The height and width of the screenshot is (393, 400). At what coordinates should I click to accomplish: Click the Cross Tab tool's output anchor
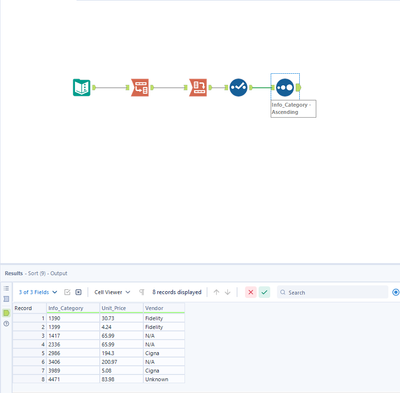click(x=210, y=88)
